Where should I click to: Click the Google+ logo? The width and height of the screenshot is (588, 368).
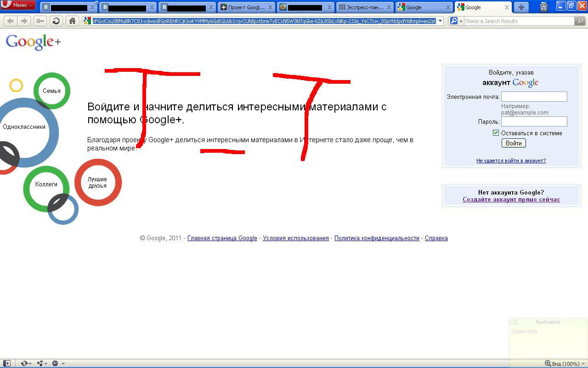coord(33,42)
